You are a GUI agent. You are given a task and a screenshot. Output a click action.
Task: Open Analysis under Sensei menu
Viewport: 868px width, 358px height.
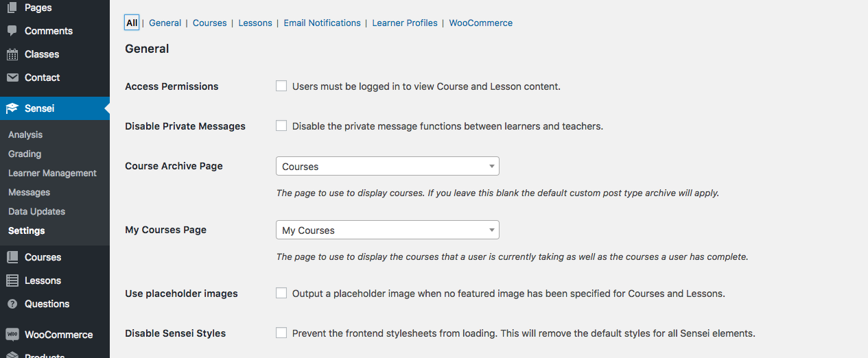pyautogui.click(x=25, y=134)
